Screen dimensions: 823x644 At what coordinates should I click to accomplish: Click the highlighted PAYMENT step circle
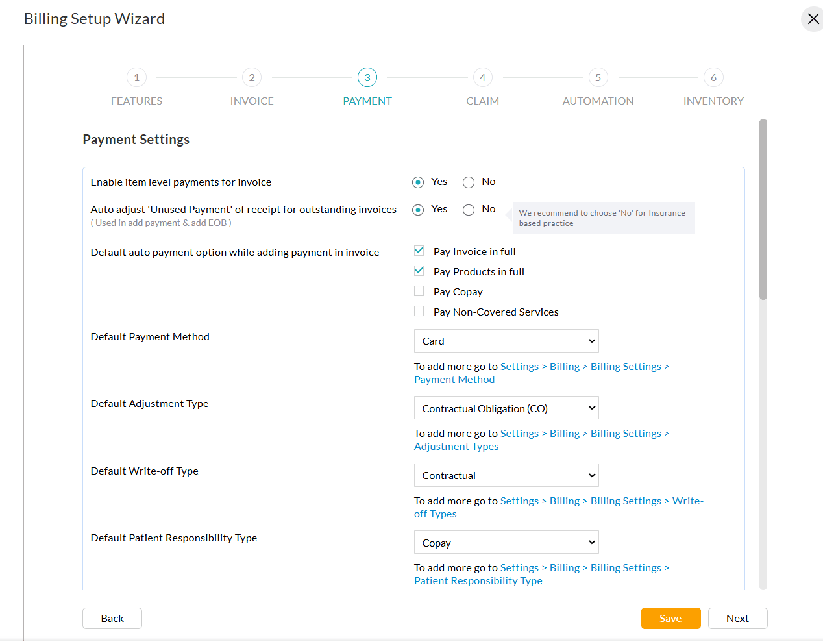click(367, 77)
